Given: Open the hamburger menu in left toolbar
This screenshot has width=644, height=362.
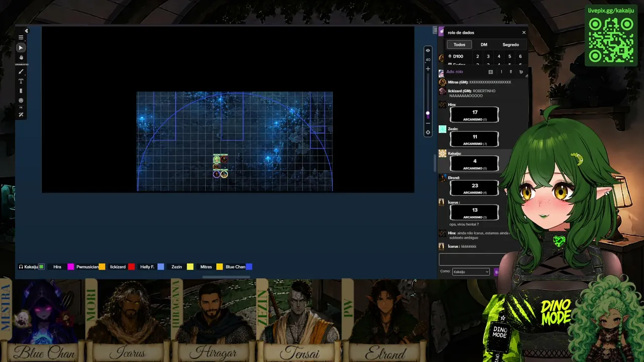Looking at the screenshot, I should 21,37.
